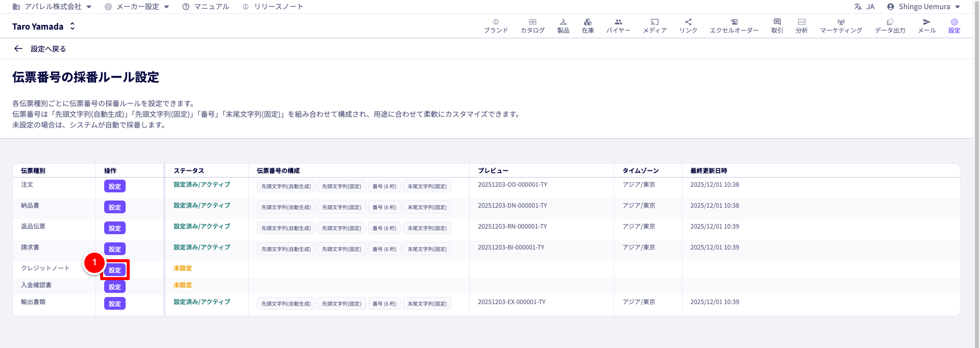
Task: Open the Link (リンク) share icon
Action: click(688, 22)
